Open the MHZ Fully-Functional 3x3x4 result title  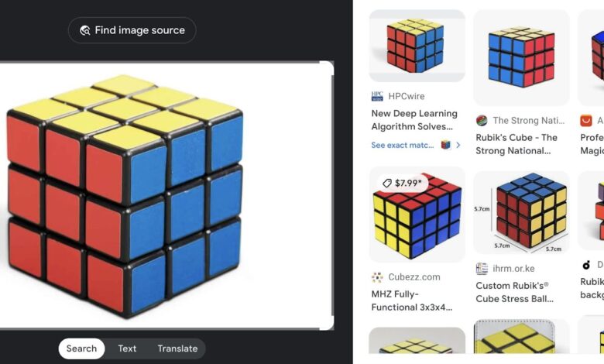point(412,300)
